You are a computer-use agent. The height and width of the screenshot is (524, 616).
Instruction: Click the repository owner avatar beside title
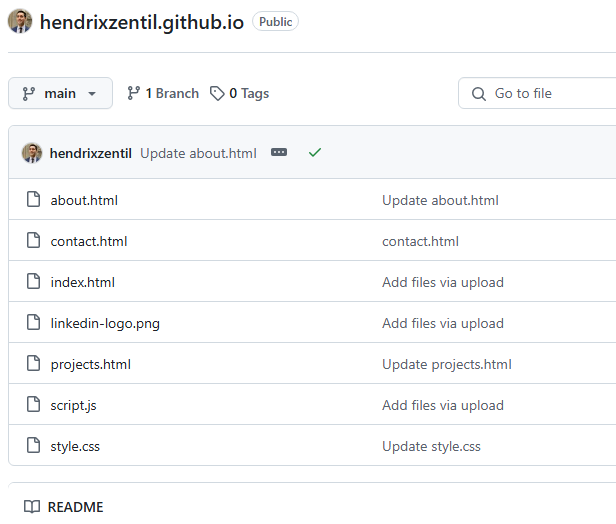[20, 22]
